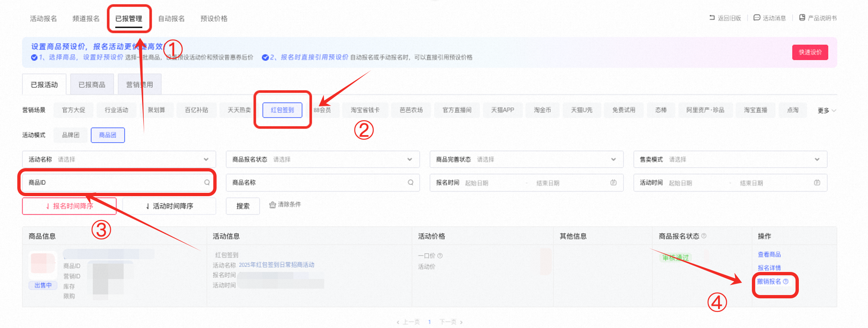
Task: Set activity mode to 商品团
Action: click(x=108, y=135)
